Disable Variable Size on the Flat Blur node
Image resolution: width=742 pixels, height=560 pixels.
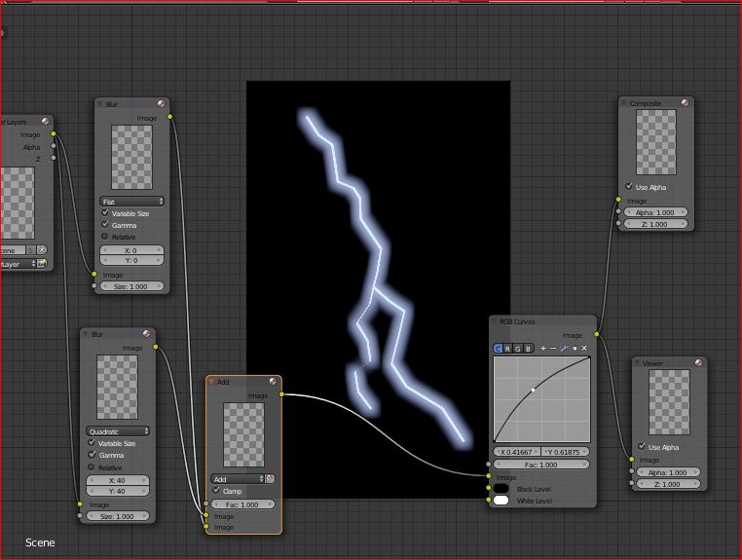(x=105, y=213)
